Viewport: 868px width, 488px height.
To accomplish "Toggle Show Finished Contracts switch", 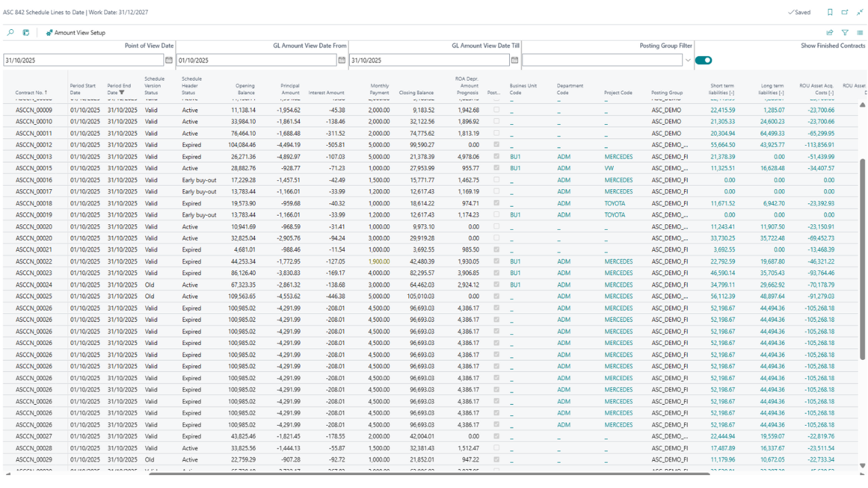I will [704, 60].
